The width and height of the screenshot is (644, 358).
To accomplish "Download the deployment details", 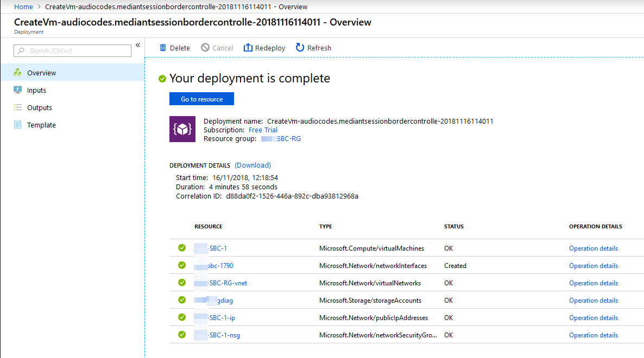I will [252, 165].
